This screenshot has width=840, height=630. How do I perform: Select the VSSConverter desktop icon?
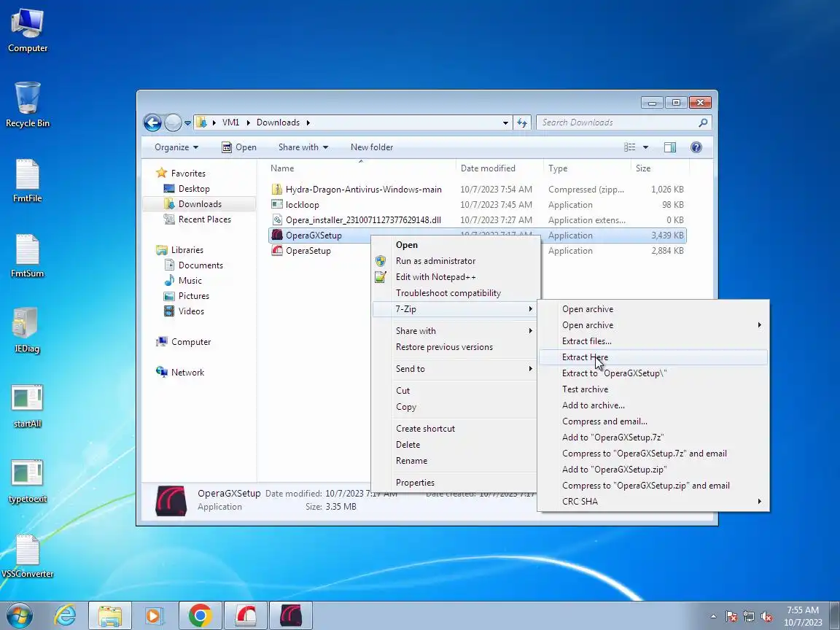click(27, 556)
